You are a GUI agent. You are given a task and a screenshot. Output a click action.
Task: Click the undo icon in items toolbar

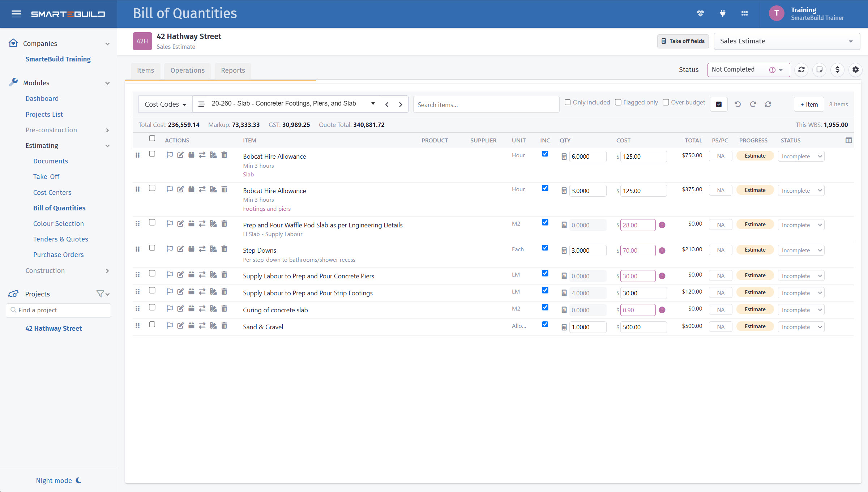tap(737, 104)
